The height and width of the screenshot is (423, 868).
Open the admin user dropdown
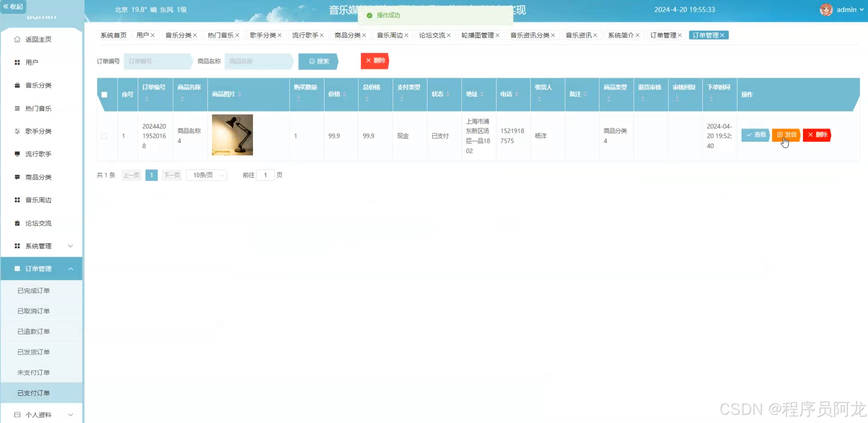tap(850, 10)
